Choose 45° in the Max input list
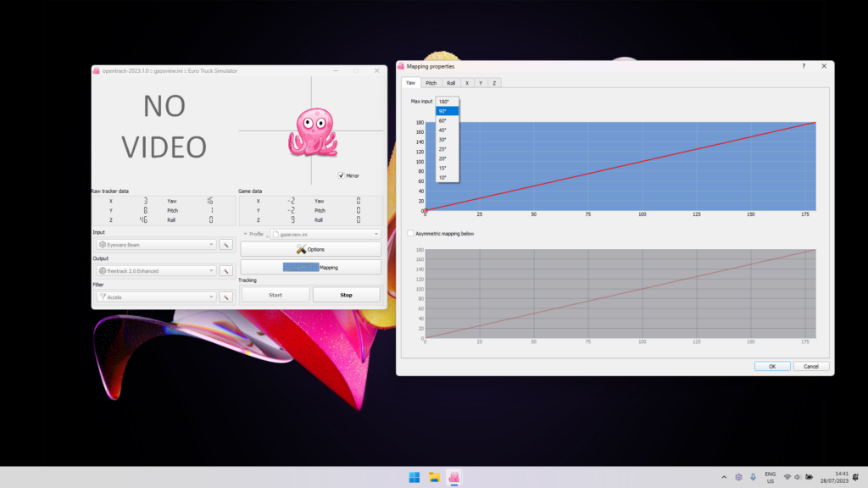Image resolution: width=868 pixels, height=488 pixels. click(447, 130)
